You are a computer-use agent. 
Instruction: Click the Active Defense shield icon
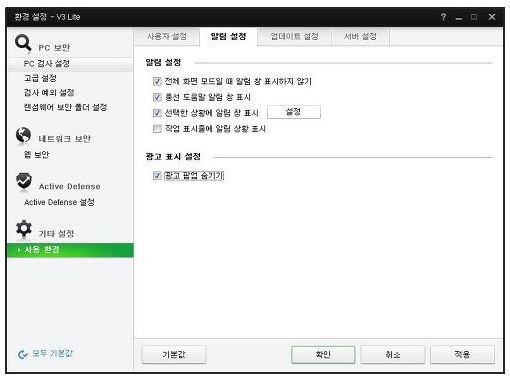[24, 182]
